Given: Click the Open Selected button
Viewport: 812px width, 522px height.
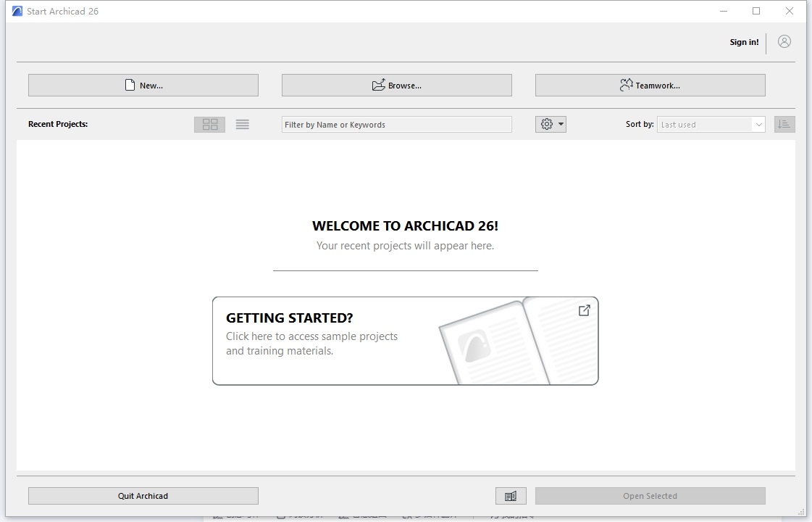Looking at the screenshot, I should coord(650,496).
